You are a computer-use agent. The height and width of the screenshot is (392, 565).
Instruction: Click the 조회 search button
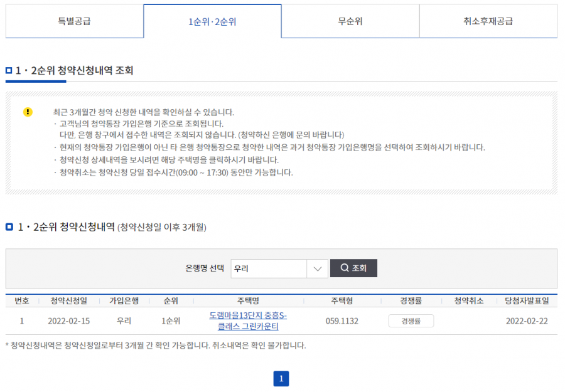(x=353, y=268)
